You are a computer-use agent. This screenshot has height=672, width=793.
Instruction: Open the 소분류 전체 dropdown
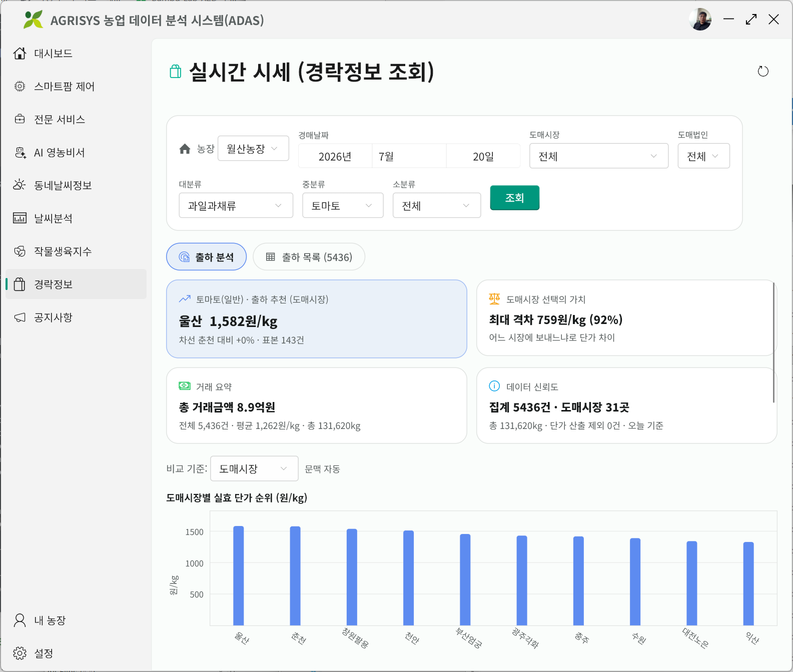(x=437, y=205)
